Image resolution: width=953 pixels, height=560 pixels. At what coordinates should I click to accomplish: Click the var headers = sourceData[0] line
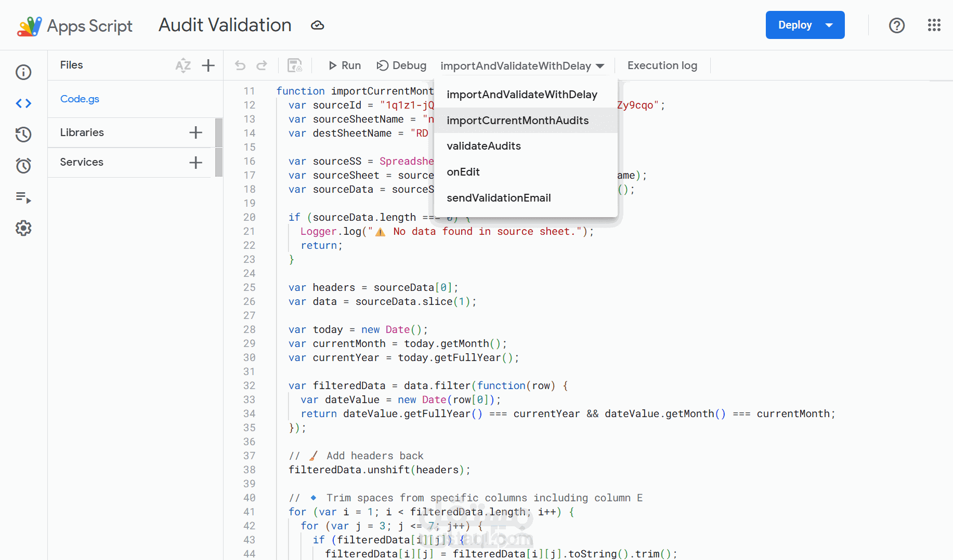click(373, 287)
